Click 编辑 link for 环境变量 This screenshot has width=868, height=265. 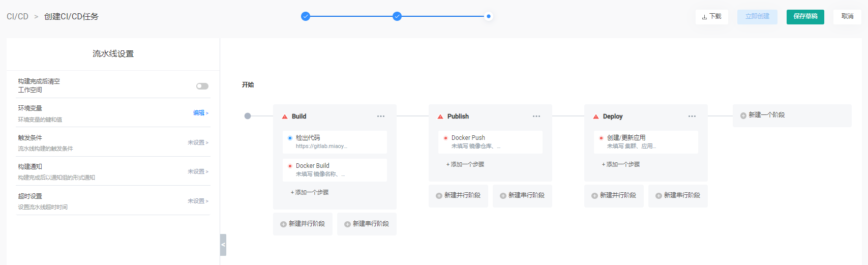click(200, 113)
